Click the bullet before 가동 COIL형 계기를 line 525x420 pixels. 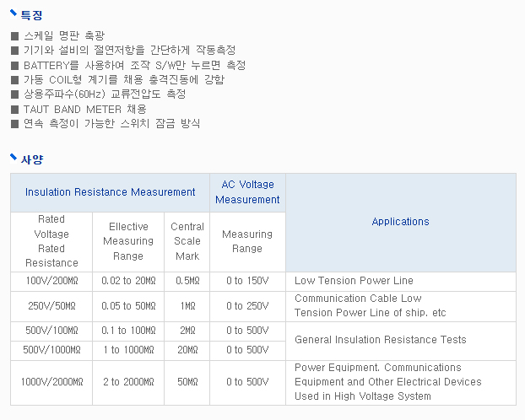click(x=14, y=80)
